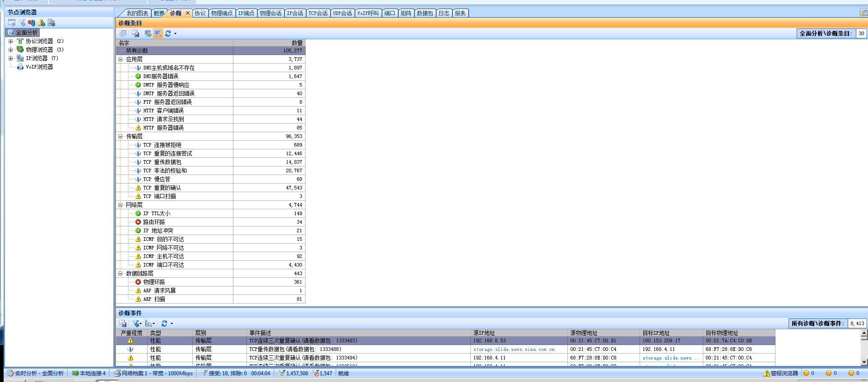Select the 路由环路 diagnosis row
This screenshot has height=382, width=868.
coord(154,222)
